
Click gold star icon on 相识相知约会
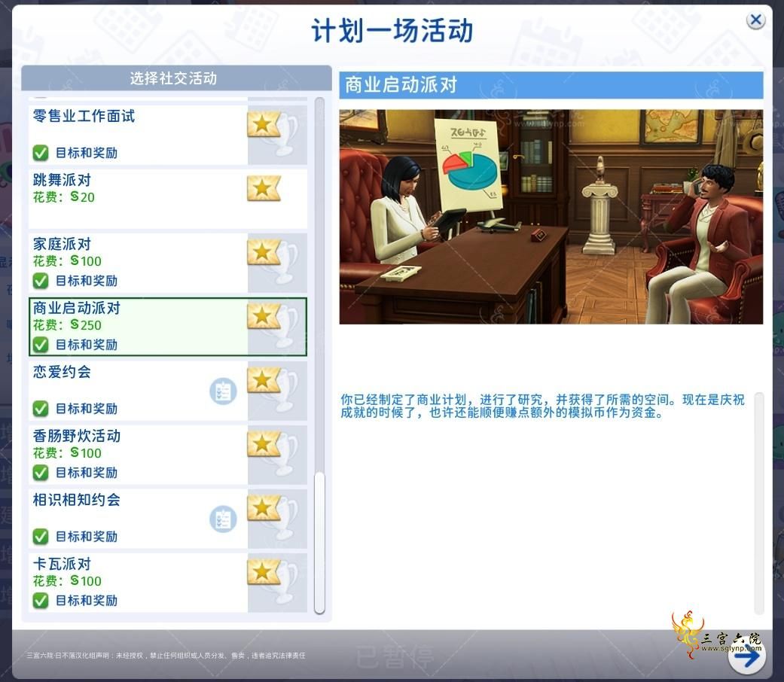click(x=263, y=507)
